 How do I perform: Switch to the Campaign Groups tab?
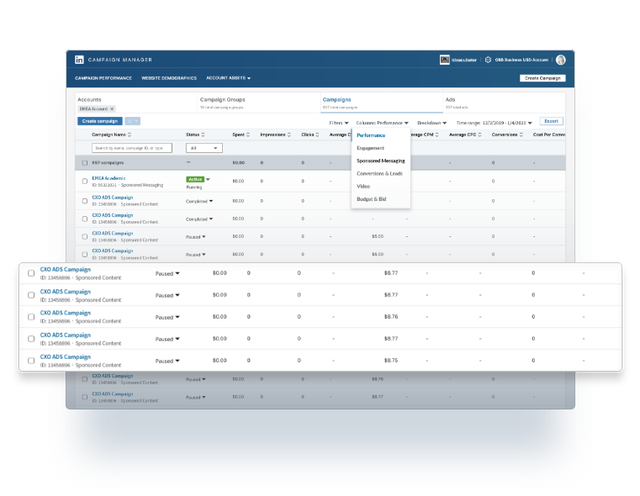[x=222, y=100]
